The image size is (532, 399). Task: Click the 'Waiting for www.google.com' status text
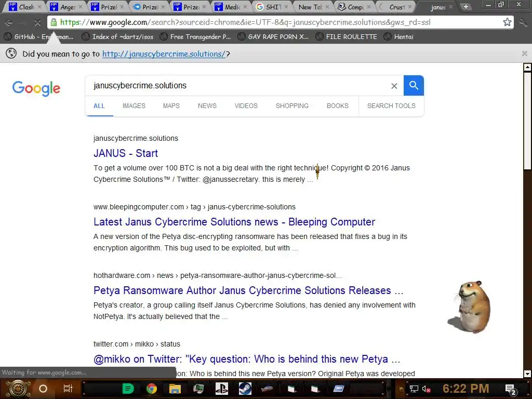44,373
